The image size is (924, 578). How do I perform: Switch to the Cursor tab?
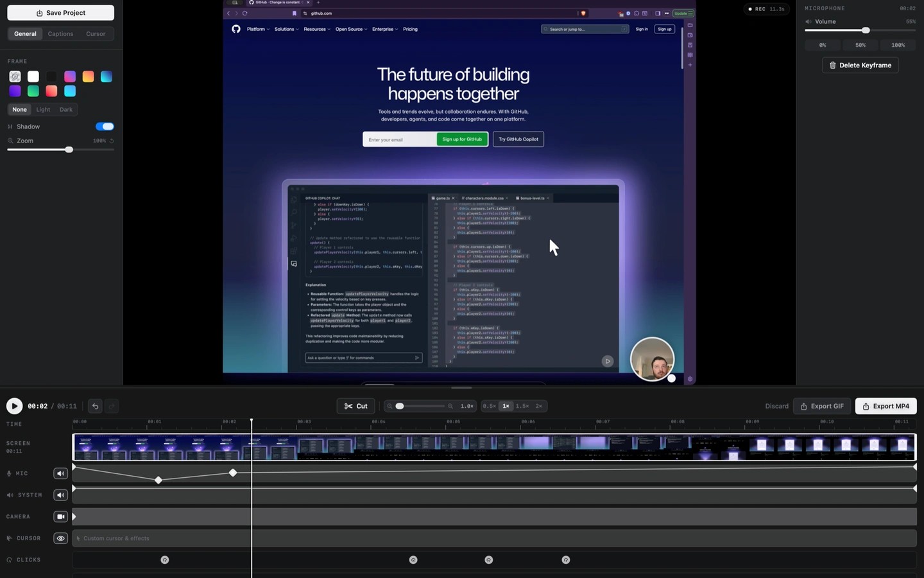(x=96, y=33)
